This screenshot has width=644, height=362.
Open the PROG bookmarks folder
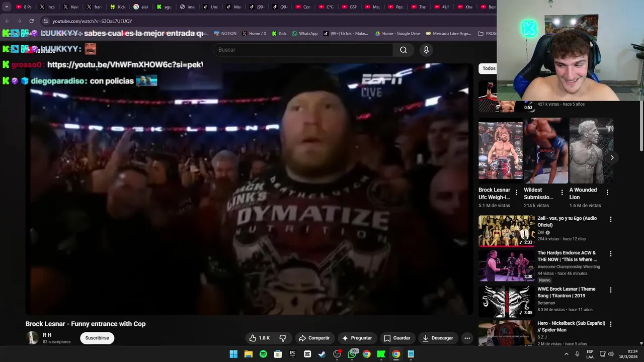pyautogui.click(x=487, y=34)
